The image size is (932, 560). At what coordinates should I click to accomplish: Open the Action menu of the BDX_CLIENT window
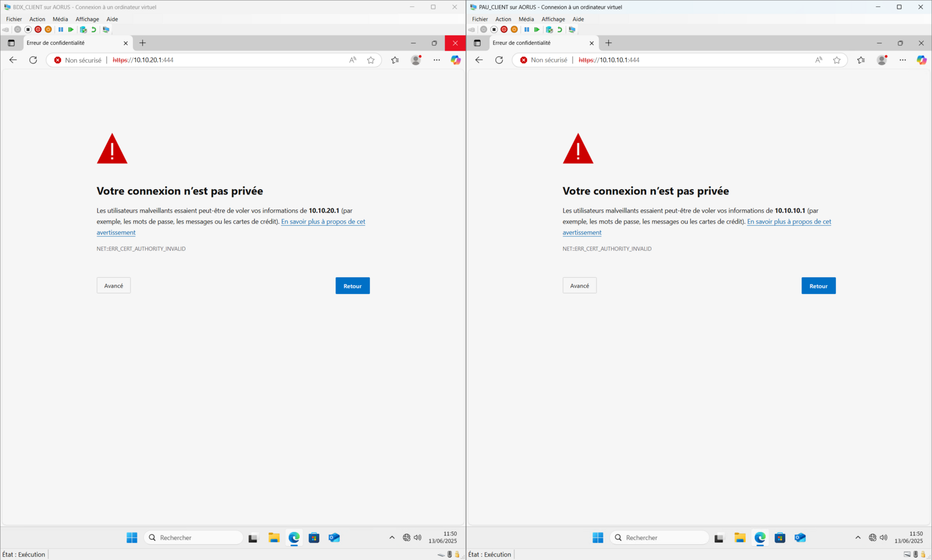coord(37,19)
